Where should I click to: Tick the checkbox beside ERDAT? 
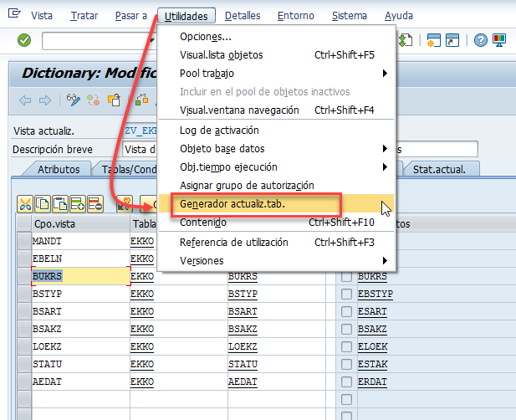tap(346, 382)
